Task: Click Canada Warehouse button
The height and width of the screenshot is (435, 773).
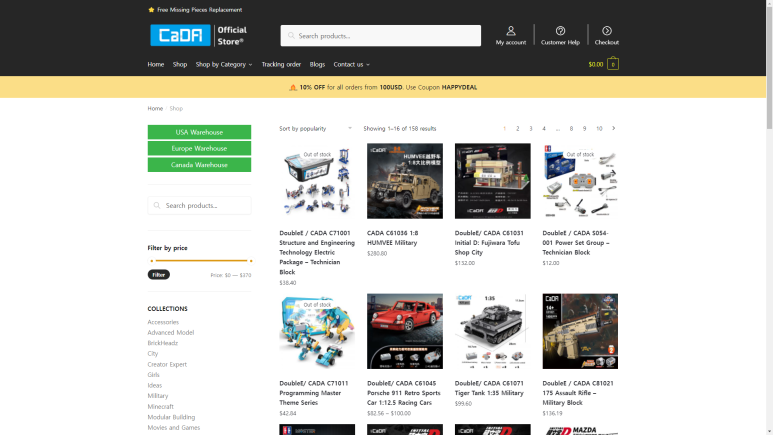Action: click(199, 165)
